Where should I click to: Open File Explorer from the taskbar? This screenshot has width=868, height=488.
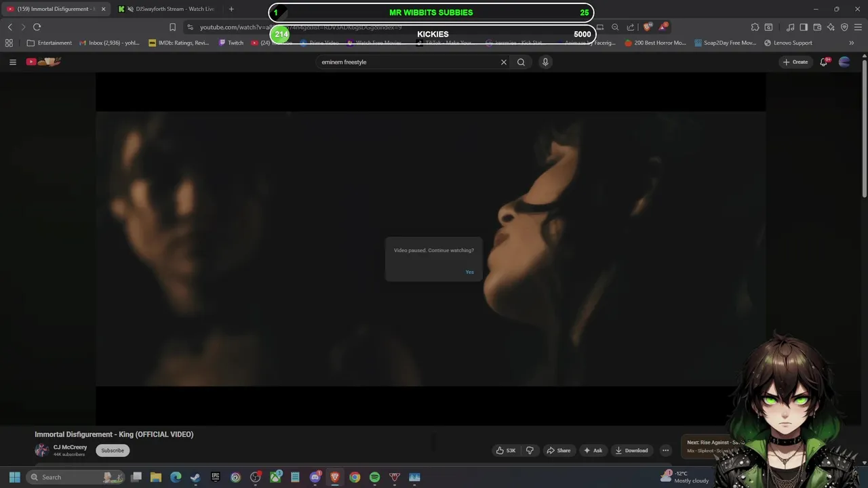(156, 477)
